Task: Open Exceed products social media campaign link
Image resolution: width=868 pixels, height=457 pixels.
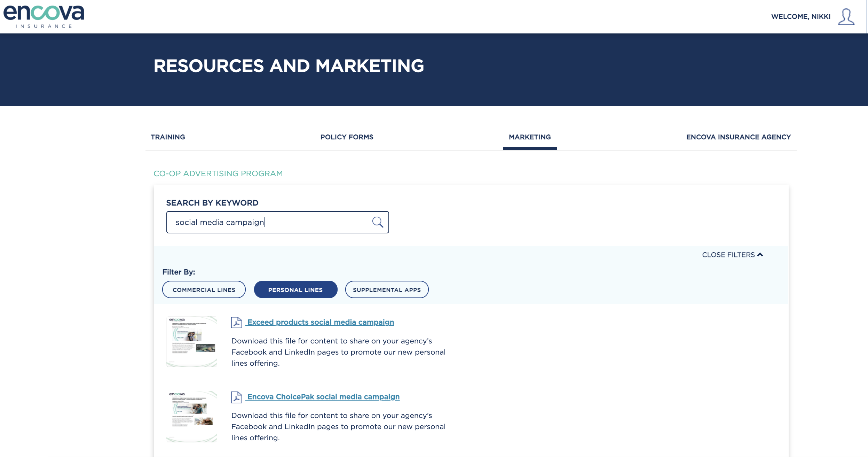Action: pos(321,322)
